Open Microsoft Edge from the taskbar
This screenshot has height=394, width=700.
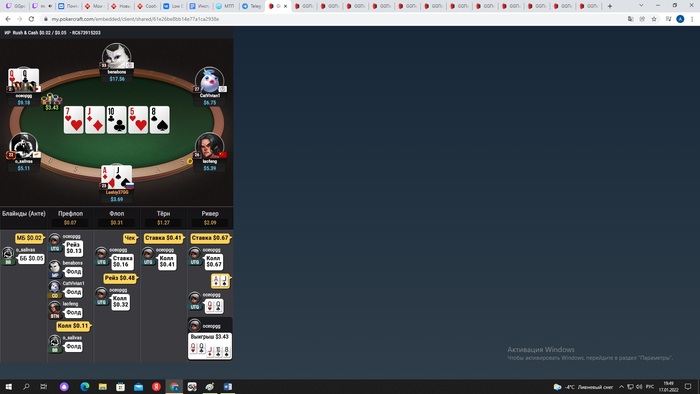85,386
